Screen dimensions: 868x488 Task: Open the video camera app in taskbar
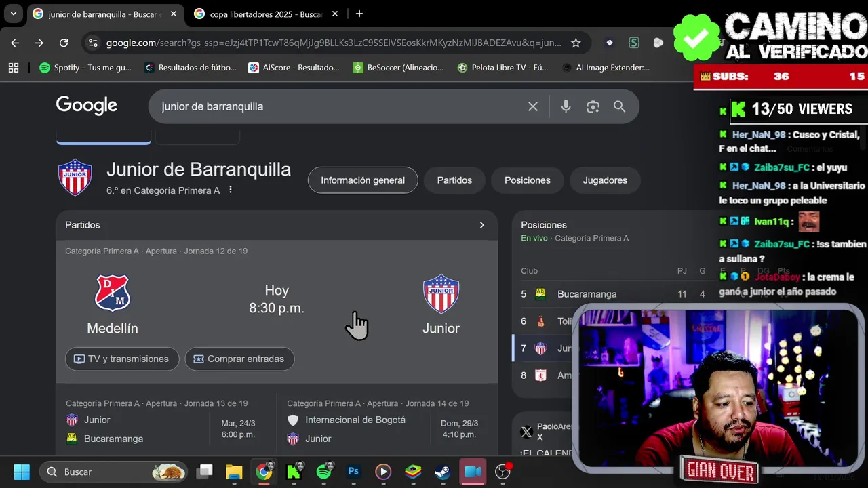473,472
